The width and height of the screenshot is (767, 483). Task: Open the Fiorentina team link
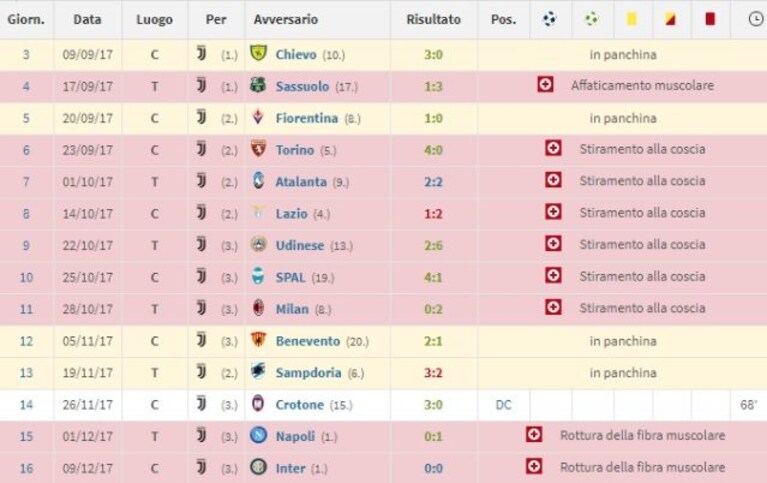(307, 118)
